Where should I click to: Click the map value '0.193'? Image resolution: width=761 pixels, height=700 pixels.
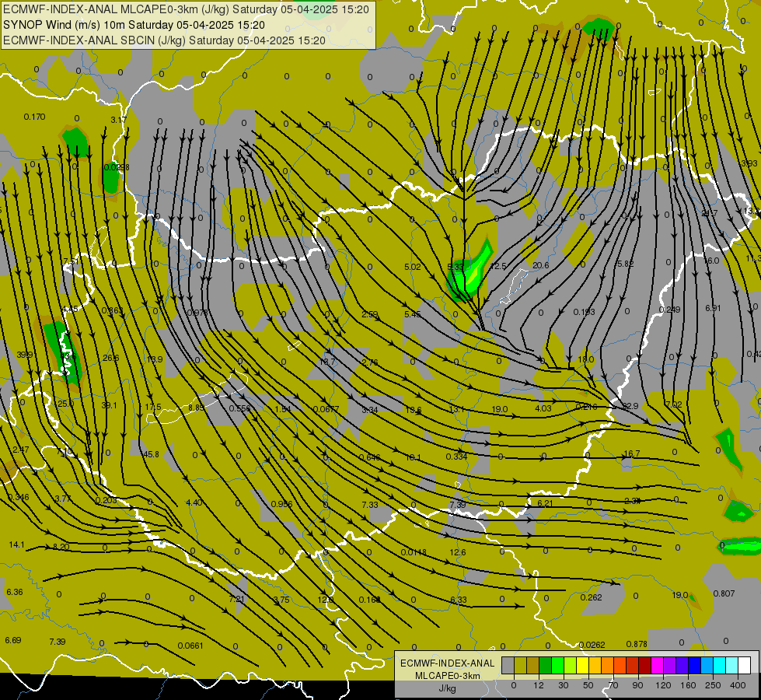tap(584, 312)
